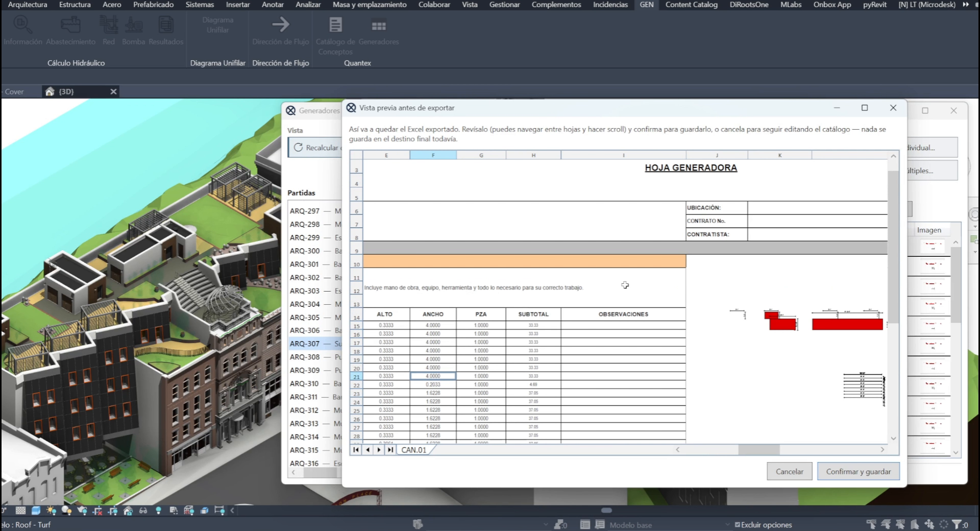Click the Imagen column header in Generadores
The image size is (980, 531).
(x=929, y=230)
